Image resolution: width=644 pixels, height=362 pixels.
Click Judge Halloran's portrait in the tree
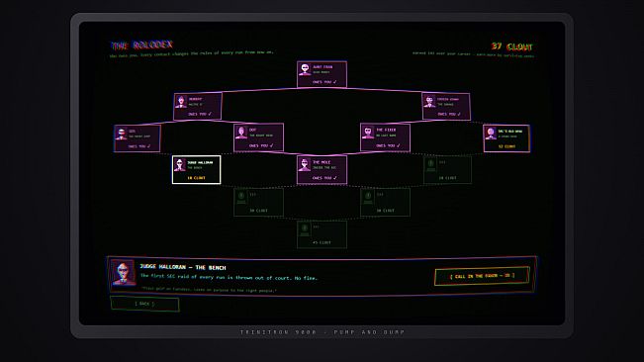tap(179, 165)
